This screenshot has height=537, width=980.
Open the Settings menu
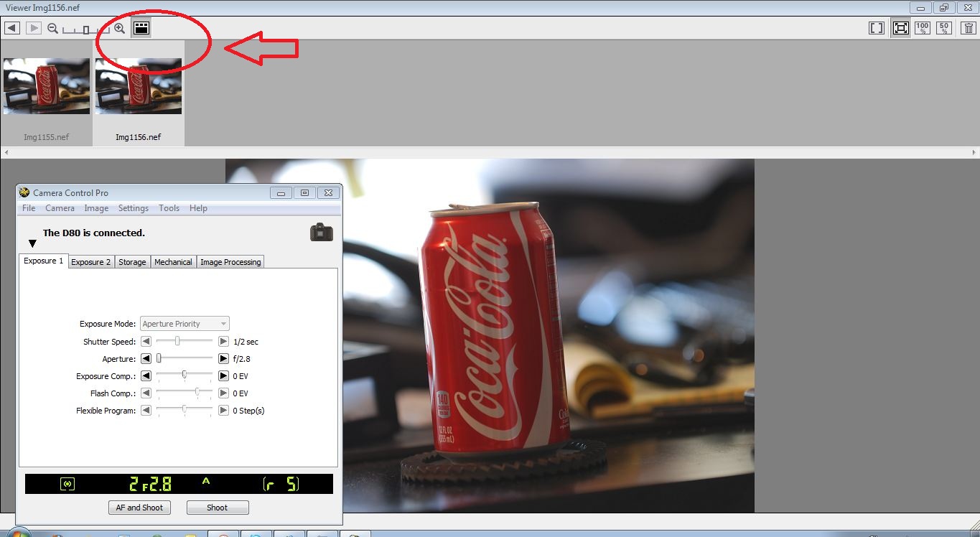pyautogui.click(x=134, y=208)
